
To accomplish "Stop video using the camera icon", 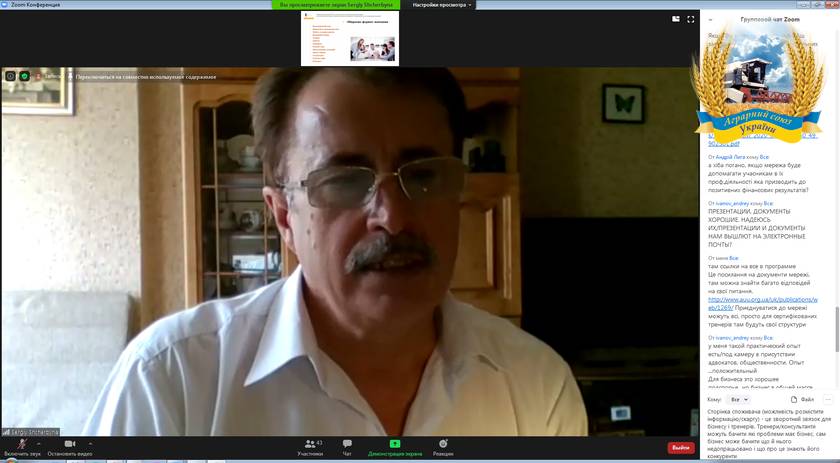I will 70,448.
